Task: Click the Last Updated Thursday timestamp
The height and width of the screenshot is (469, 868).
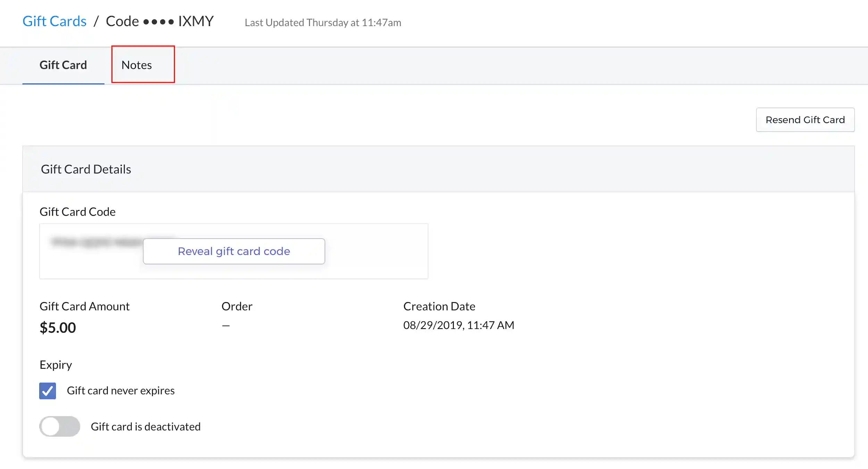Action: (x=323, y=23)
